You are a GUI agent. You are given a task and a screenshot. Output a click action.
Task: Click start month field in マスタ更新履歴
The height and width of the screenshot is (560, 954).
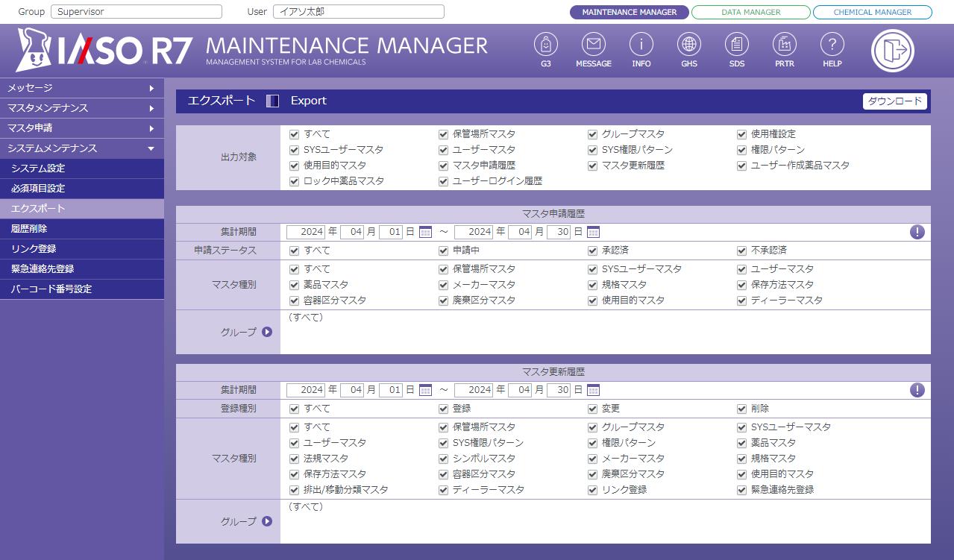352,390
